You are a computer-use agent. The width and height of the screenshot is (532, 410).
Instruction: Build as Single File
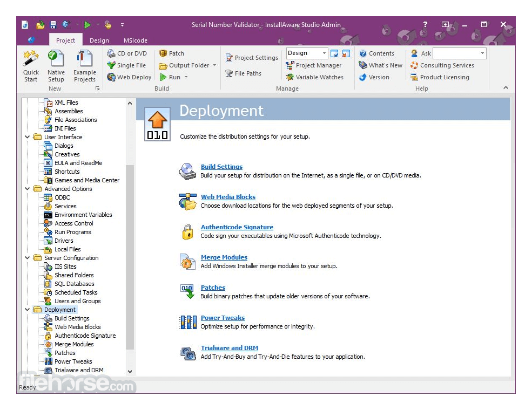(x=126, y=65)
